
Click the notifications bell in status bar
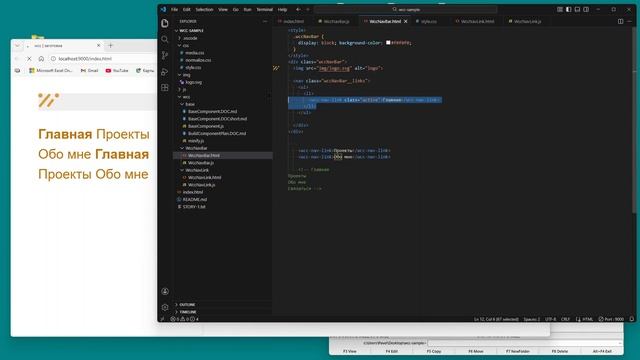[631, 319]
